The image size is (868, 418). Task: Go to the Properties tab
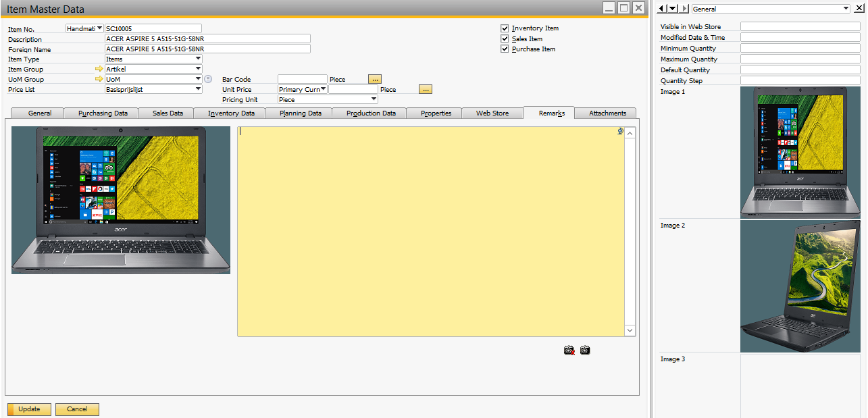(x=436, y=113)
